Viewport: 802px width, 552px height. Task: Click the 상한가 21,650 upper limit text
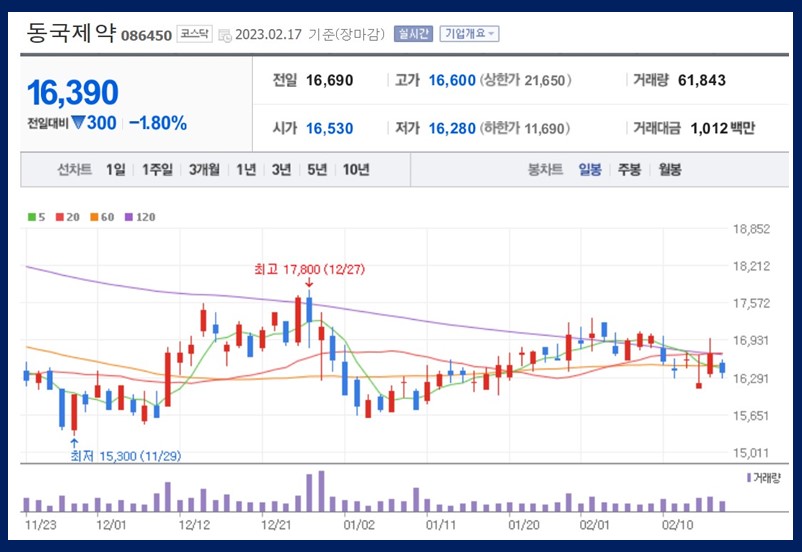point(525,80)
